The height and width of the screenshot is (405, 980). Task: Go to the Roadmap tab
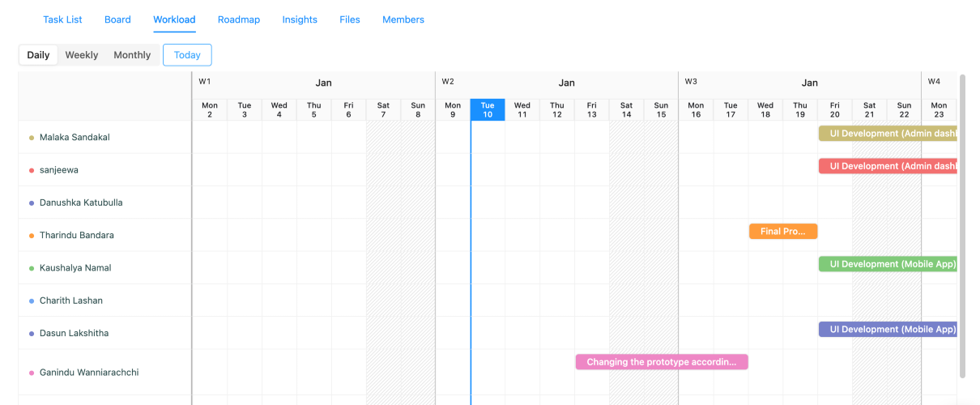[239, 19]
